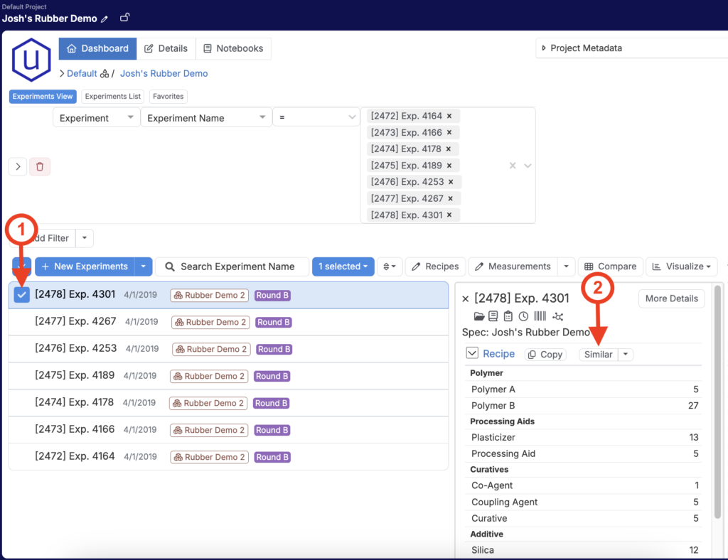Viewport: 728px width, 560px height.
Task: Select the Experiments View tab
Action: click(43, 97)
